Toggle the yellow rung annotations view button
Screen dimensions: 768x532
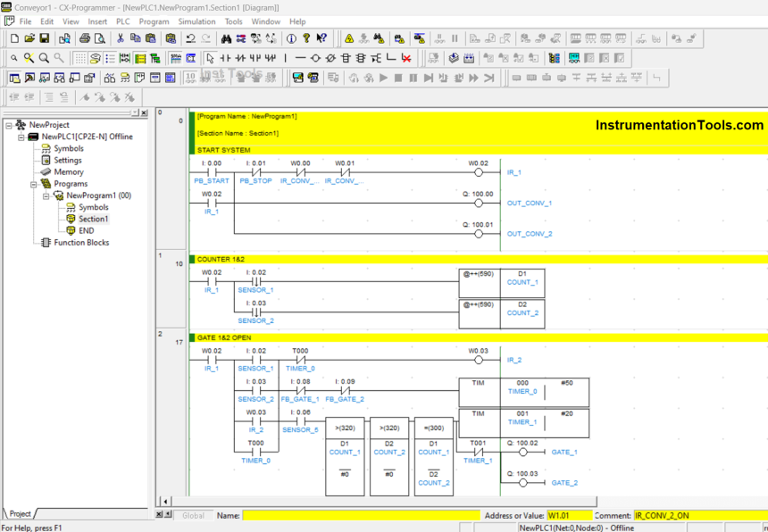tap(140, 58)
